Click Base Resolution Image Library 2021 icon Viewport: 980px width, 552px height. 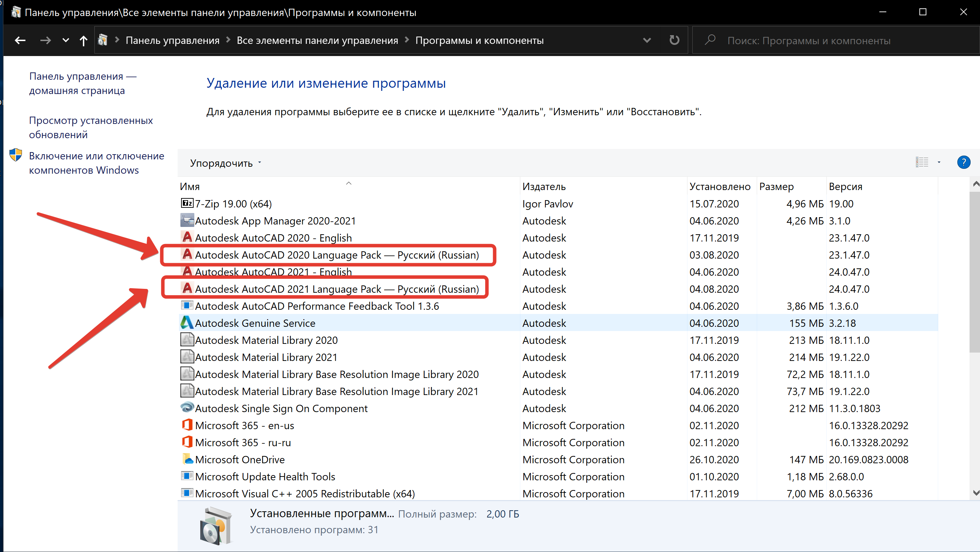coord(187,391)
